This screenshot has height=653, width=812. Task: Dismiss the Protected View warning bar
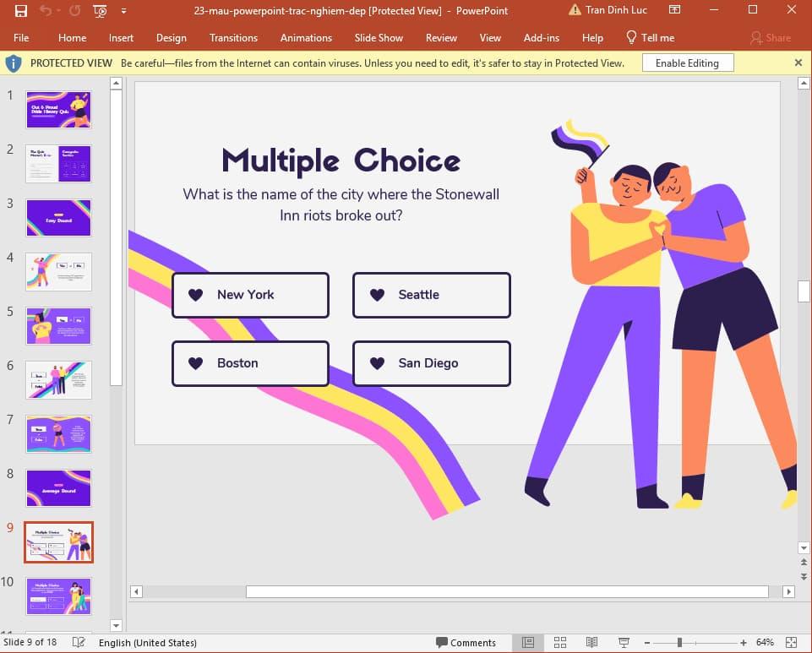pyautogui.click(x=798, y=63)
